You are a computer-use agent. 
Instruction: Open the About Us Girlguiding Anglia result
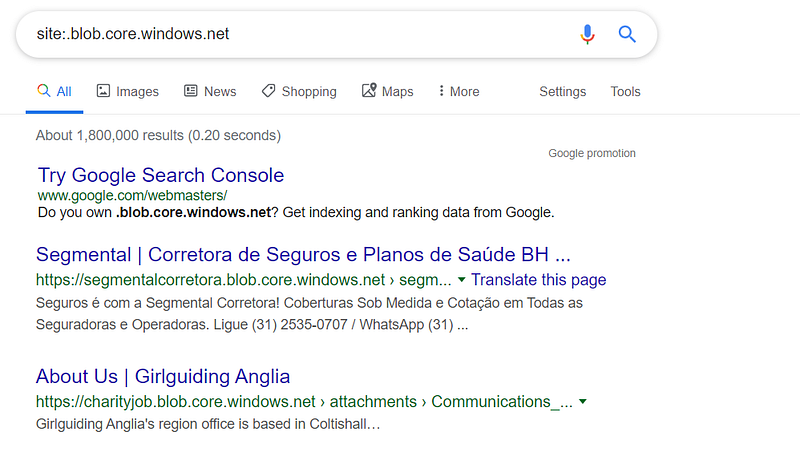tap(163, 376)
